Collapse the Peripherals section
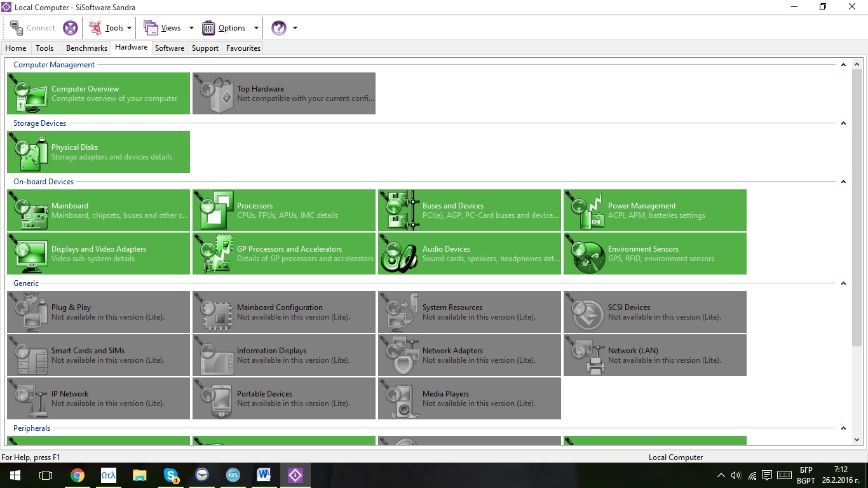Image resolution: width=868 pixels, height=488 pixels. (843, 428)
